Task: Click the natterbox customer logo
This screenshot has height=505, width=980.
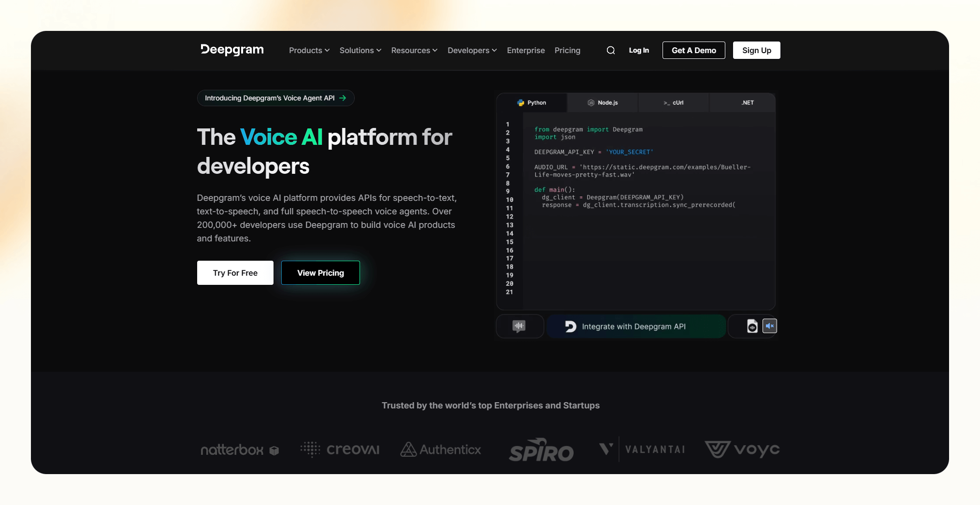Action: tap(240, 450)
